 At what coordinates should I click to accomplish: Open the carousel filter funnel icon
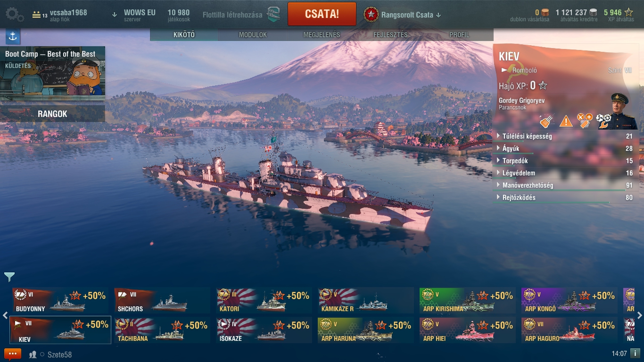tap(9, 277)
